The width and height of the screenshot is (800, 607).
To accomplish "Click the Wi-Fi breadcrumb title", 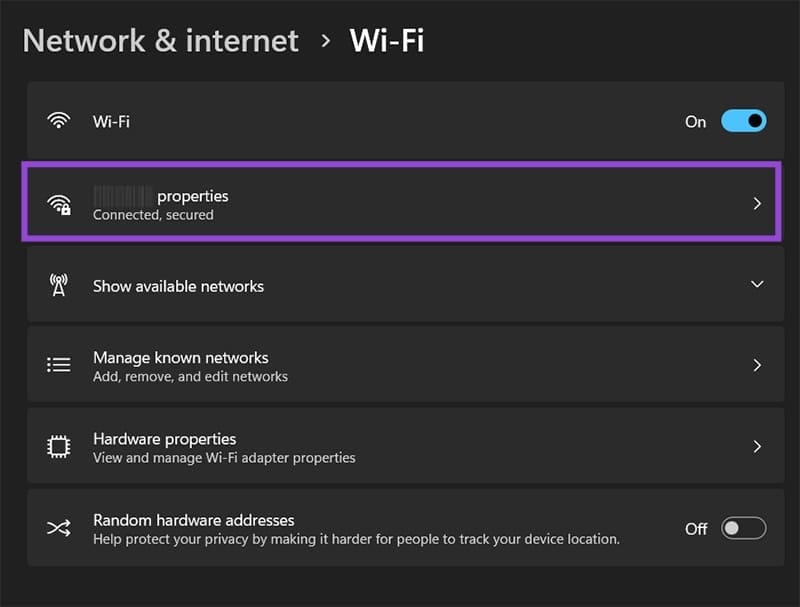I will pos(386,41).
